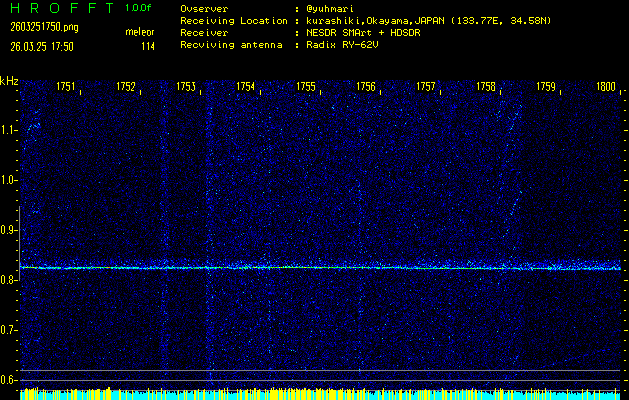Click the meteor count 114
Viewport: 629px width, 400px height.
click(x=148, y=47)
